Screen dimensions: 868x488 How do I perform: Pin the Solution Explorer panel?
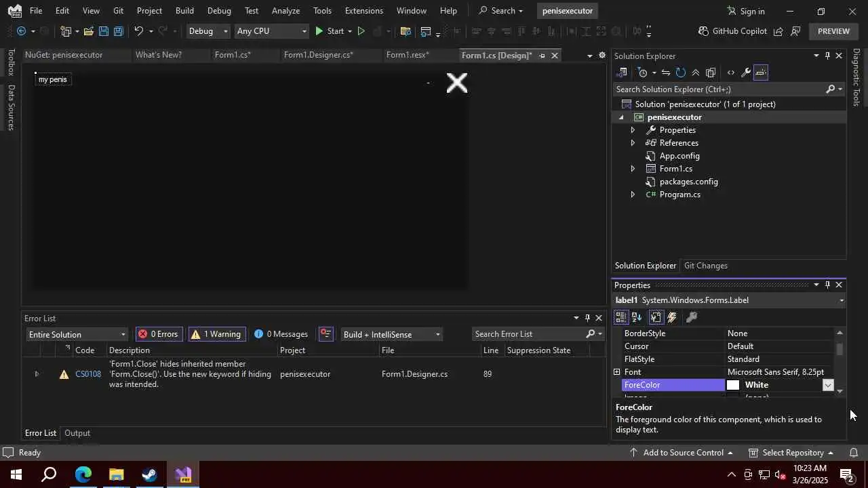(827, 56)
